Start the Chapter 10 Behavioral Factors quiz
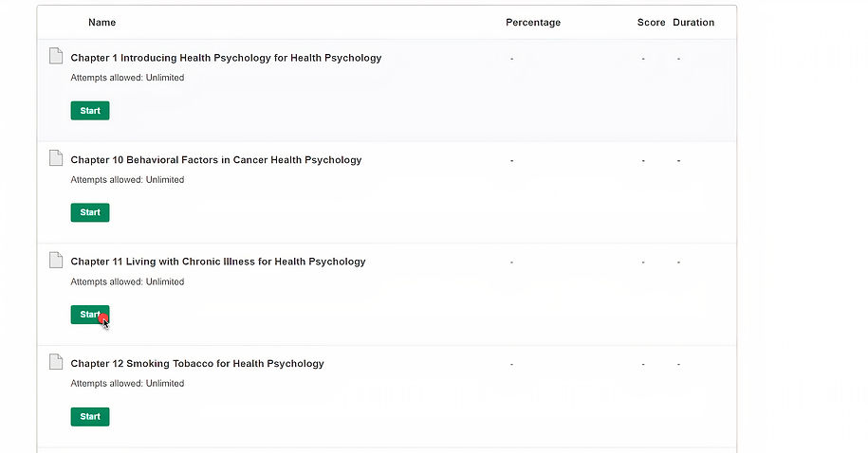868x453 pixels. [x=90, y=212]
